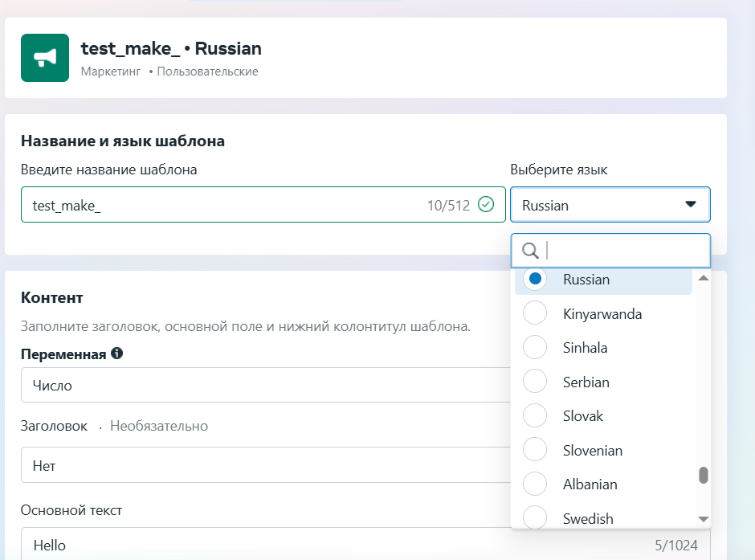Click the Albanian language label
Screen dimensions: 755x560
click(590, 484)
